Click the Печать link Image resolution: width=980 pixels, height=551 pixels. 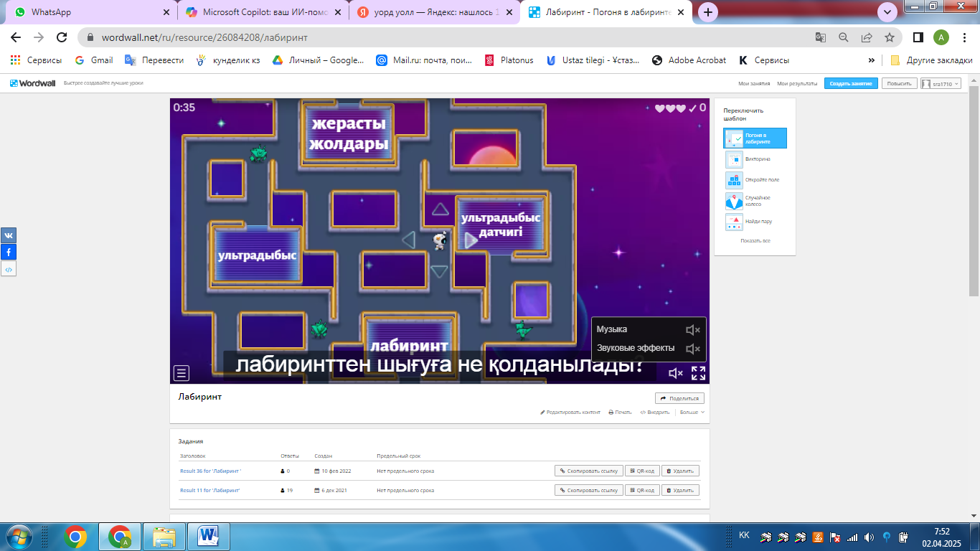[620, 413]
